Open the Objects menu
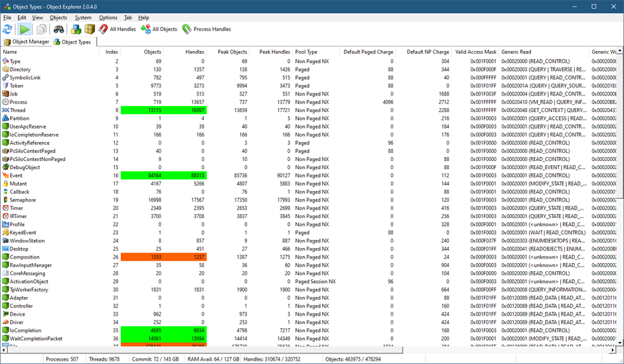 tap(58, 17)
